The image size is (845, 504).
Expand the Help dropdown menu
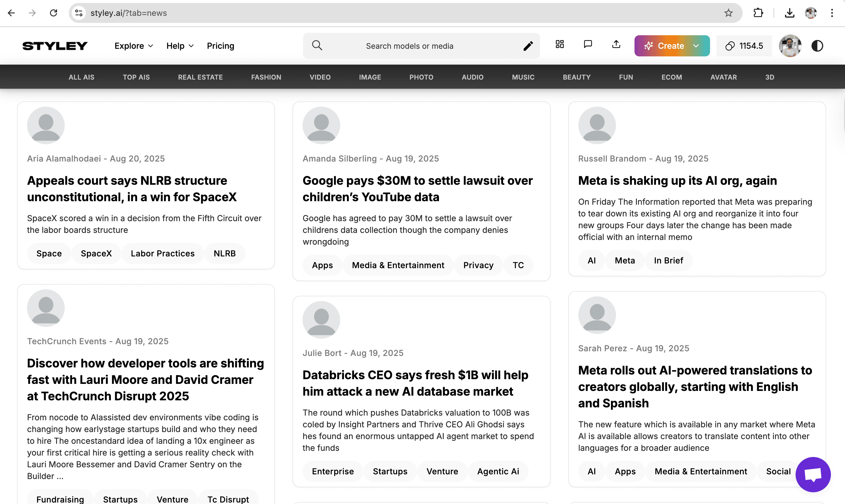(180, 46)
